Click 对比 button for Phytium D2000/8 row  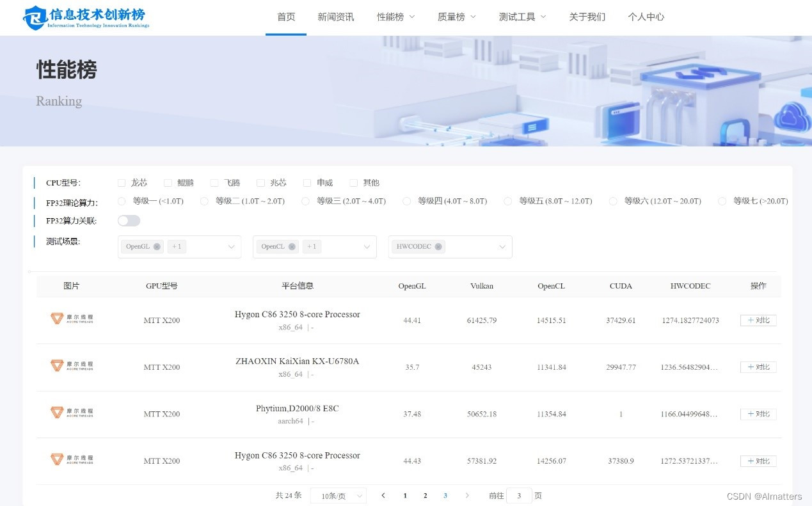(758, 414)
